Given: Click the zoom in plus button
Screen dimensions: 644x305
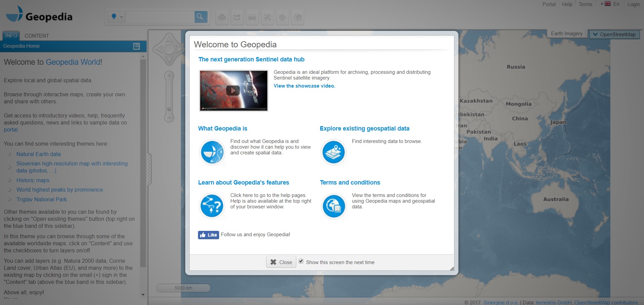Looking at the screenshot, I should tap(169, 75).
